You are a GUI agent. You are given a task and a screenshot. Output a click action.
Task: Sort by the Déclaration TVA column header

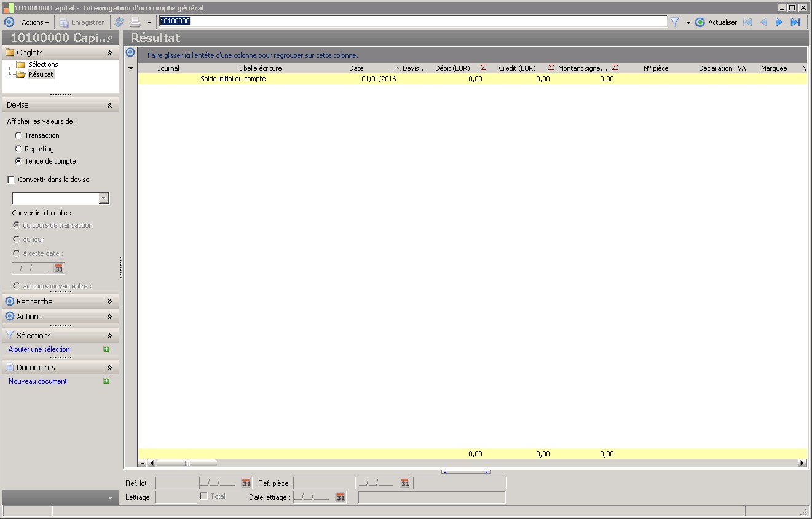[722, 68]
